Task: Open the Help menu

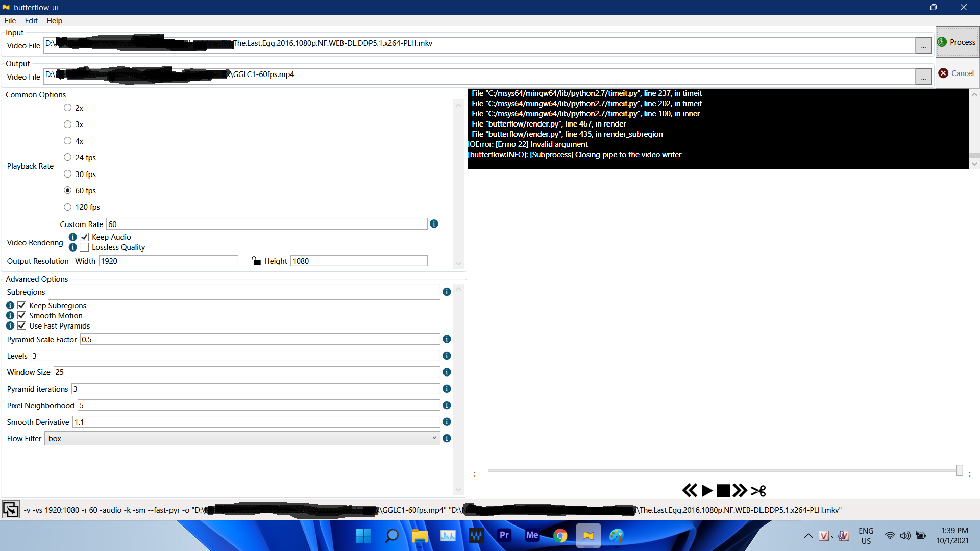Action: pyautogui.click(x=54, y=21)
